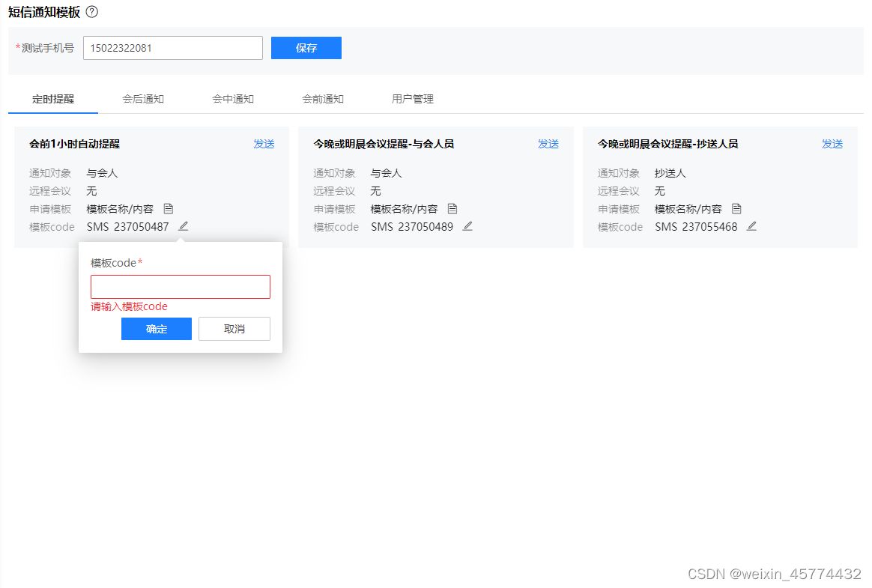The height and width of the screenshot is (588, 872).
Task: Click 发送 on 今晚或明晨会议提醒-抄送人员 card
Action: pos(832,144)
